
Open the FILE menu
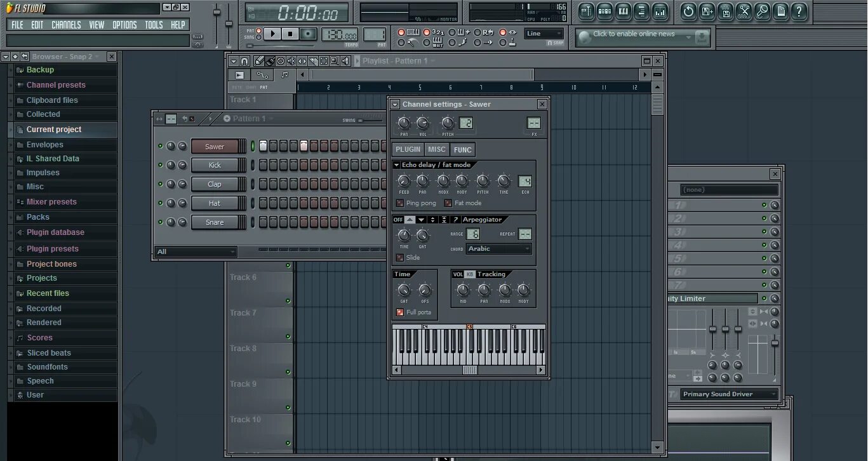[x=17, y=25]
